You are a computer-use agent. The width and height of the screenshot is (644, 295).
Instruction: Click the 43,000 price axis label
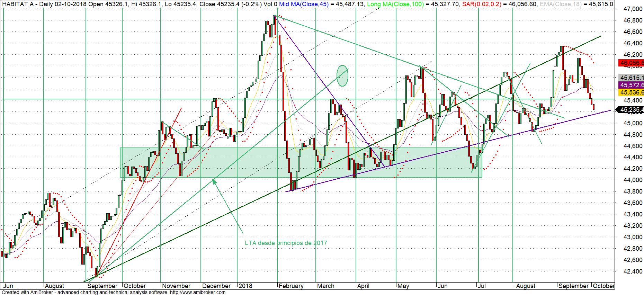633,237
